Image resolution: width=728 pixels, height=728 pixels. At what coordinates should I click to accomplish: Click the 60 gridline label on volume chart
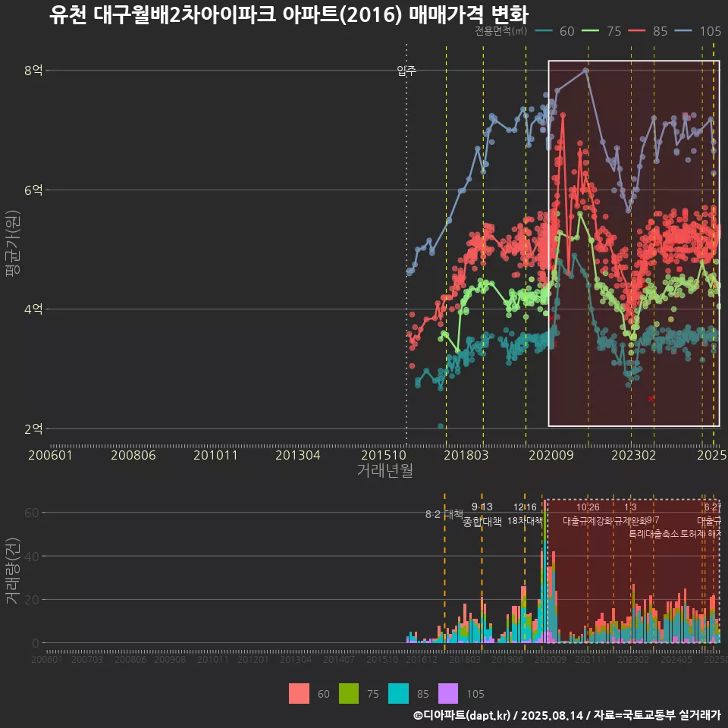(32, 513)
